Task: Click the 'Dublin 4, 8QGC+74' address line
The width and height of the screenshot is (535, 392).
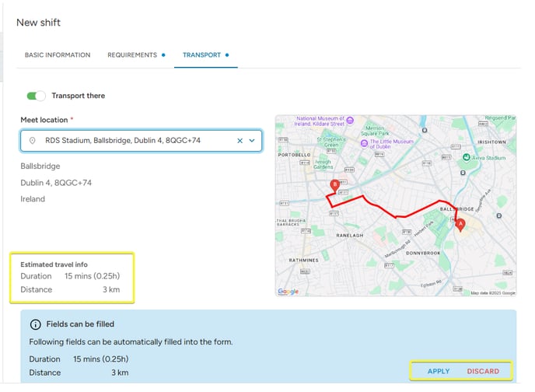Action: (56, 183)
